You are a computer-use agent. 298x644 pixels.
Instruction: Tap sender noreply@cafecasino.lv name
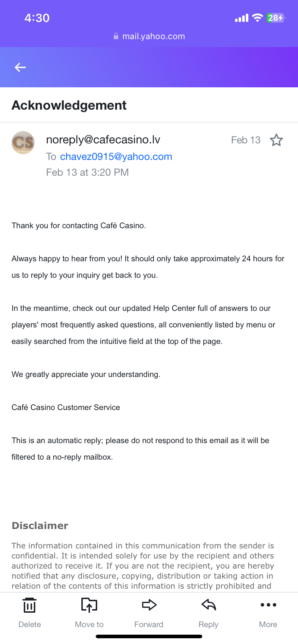103,139
